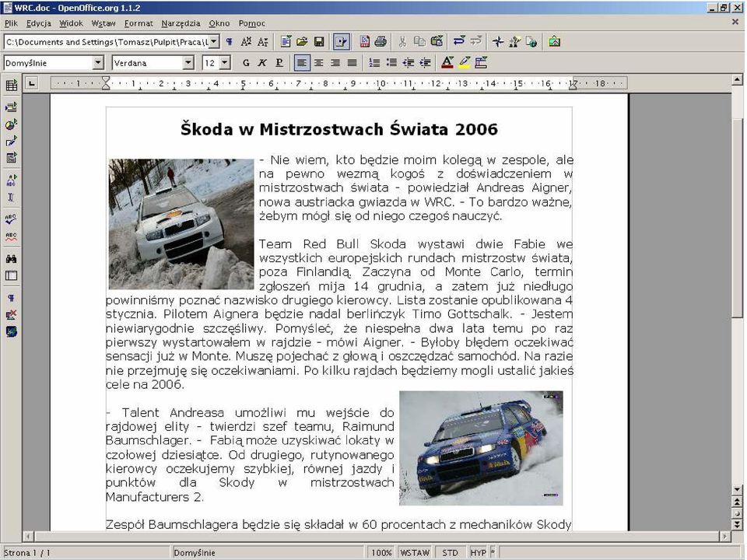Expand the font size 12 dropdown
747x560 pixels.
click(226, 63)
